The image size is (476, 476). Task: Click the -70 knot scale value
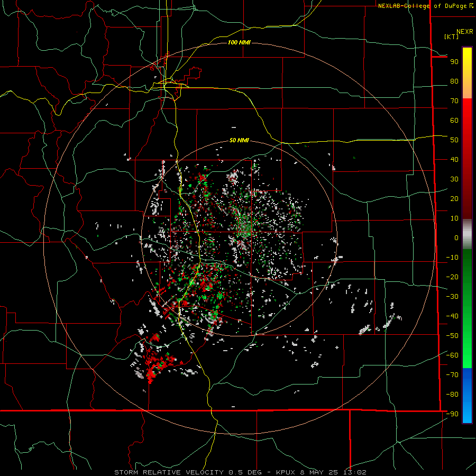pyautogui.click(x=452, y=375)
